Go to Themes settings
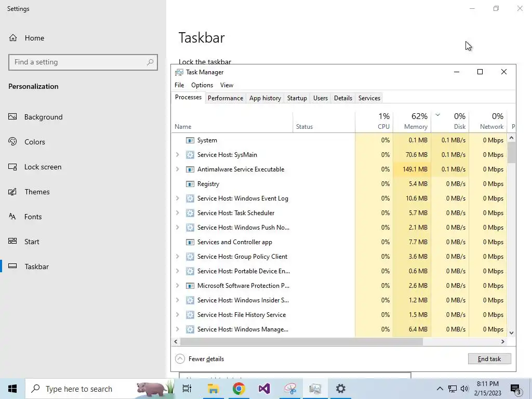This screenshot has height=399, width=532. click(x=37, y=192)
